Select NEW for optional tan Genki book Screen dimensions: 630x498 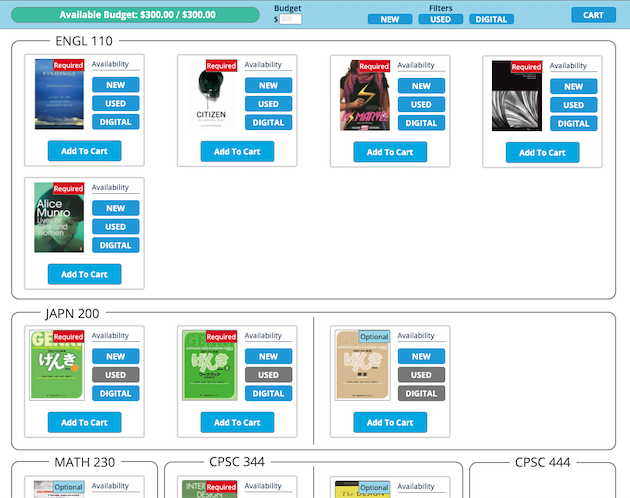[421, 356]
